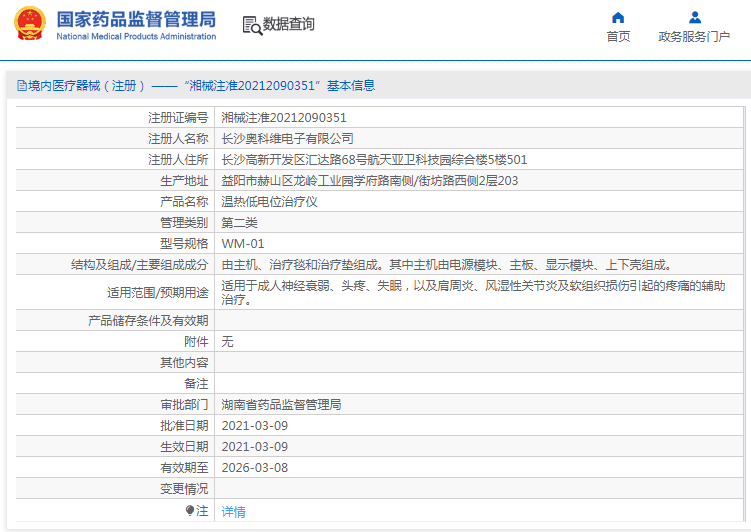Click the 生效日期 label

tap(184, 447)
